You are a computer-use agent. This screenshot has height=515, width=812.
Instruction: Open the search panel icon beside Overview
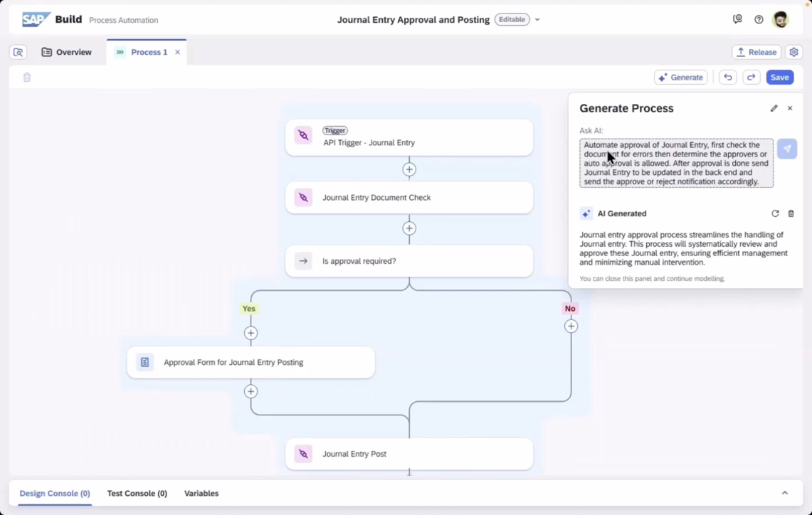pyautogui.click(x=18, y=52)
